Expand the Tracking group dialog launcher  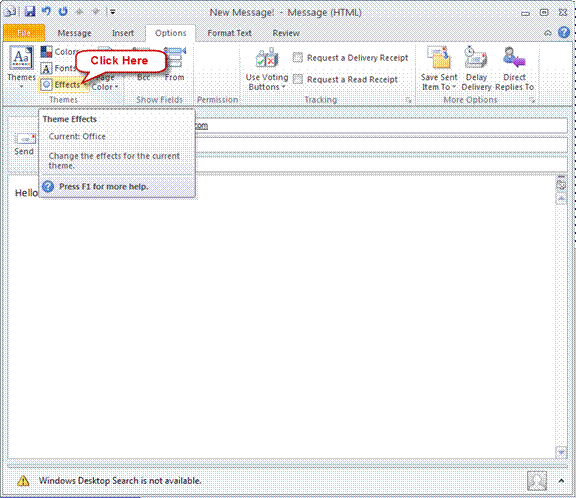click(x=408, y=100)
